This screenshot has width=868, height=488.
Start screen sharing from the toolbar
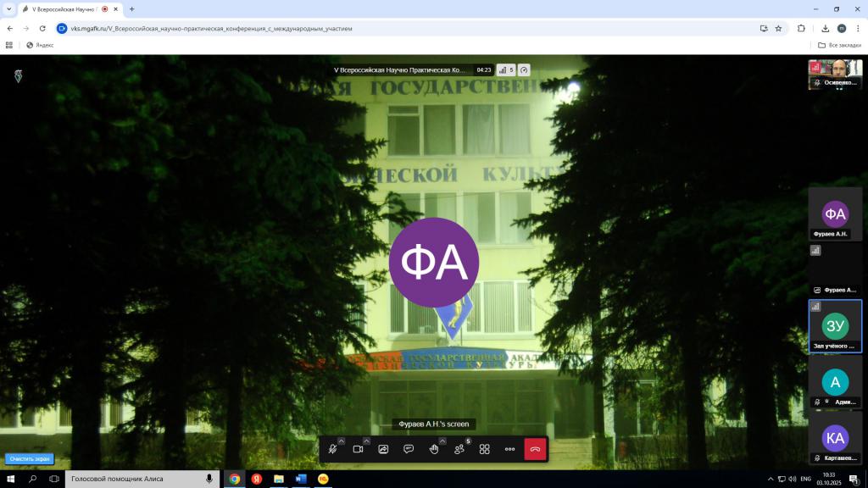383,449
